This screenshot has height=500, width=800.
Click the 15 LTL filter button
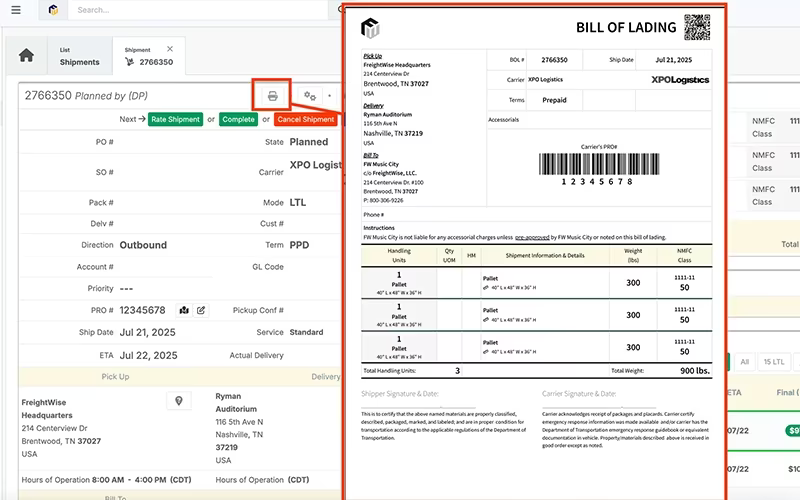(x=774, y=362)
